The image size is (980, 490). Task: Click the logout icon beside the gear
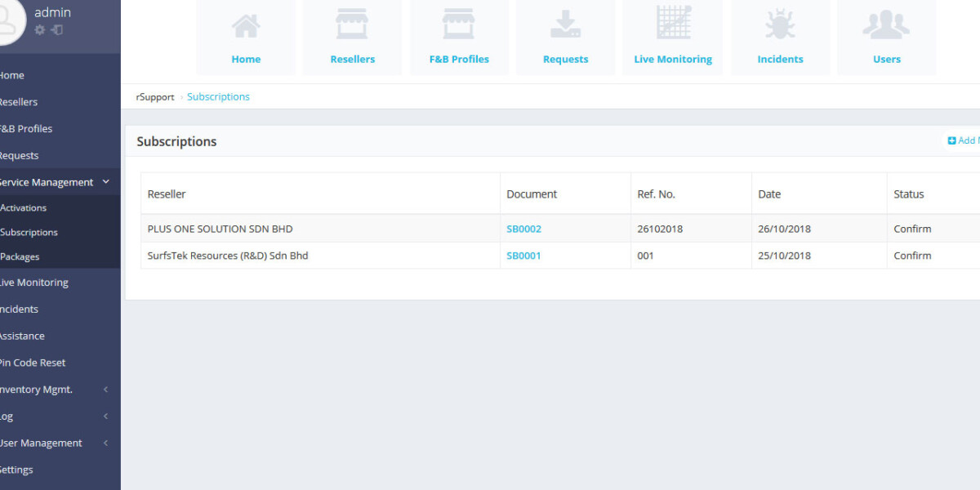pos(57,30)
